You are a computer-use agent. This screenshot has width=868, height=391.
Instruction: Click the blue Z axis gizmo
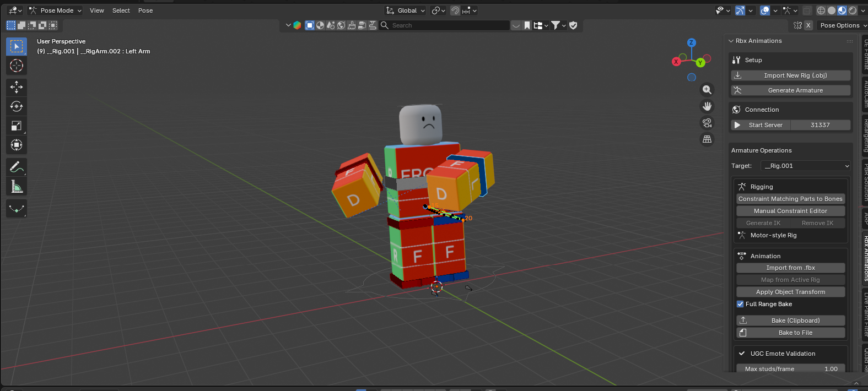click(x=692, y=42)
